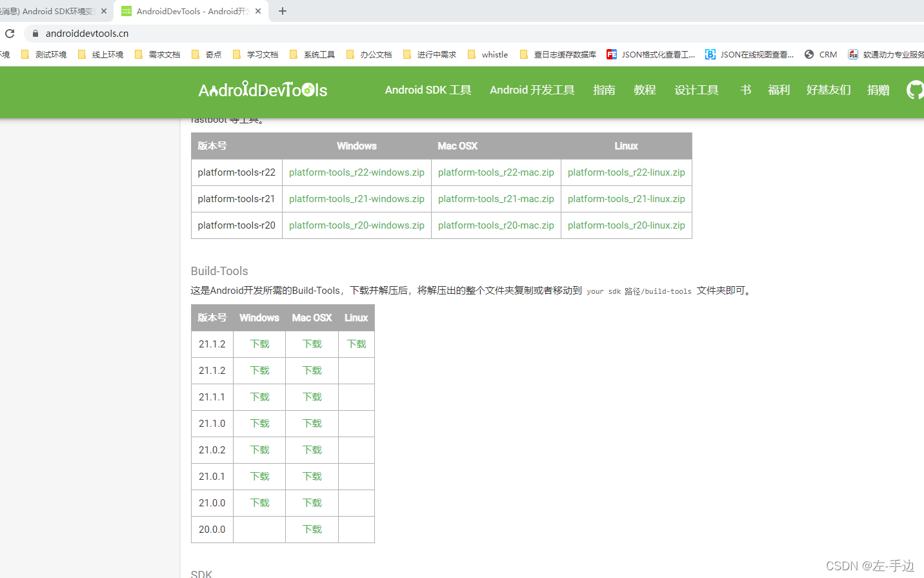Viewport: 924px width, 578px height.
Task: Click Windows 下载 for Build-Tools 21.0.2
Action: [x=260, y=450]
